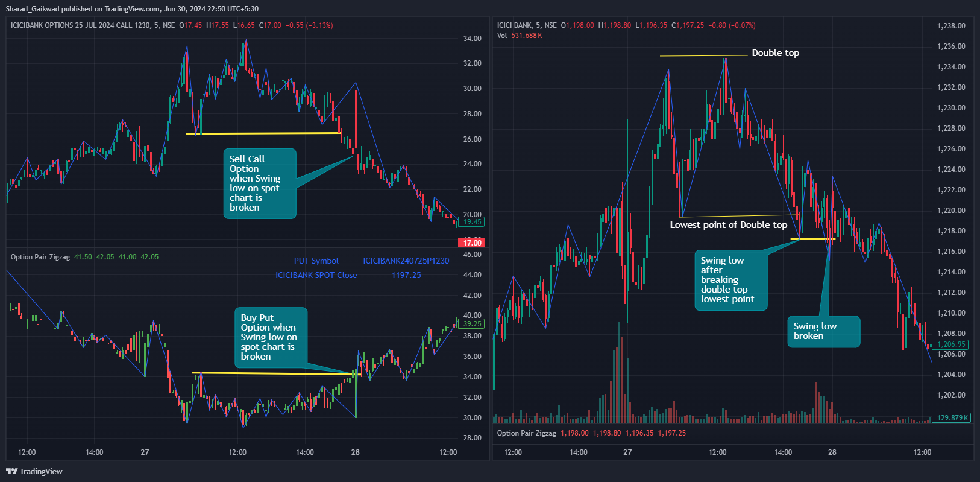Click the Option Pair Zigzag legend below the spot chart
Screen dimensions: 980x482
pyautogui.click(x=527, y=433)
